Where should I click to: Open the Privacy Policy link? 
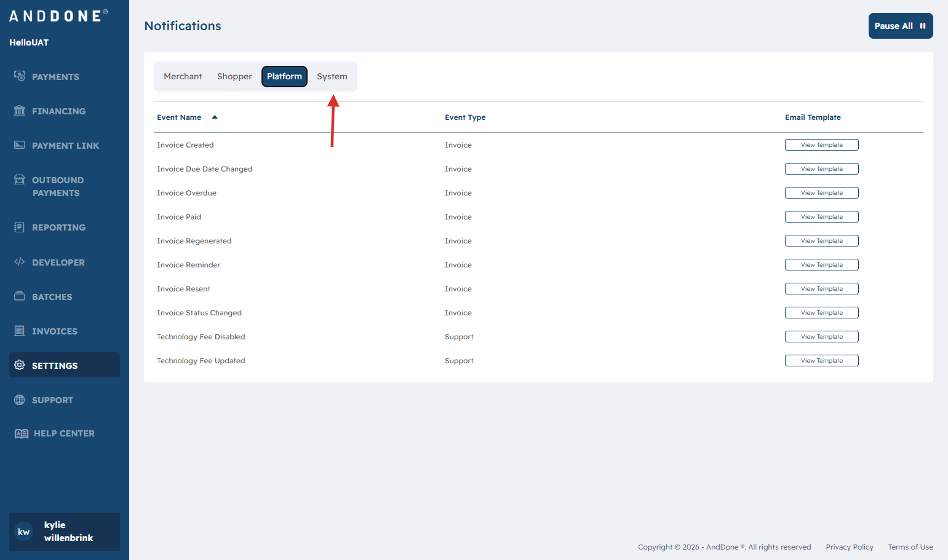[850, 547]
